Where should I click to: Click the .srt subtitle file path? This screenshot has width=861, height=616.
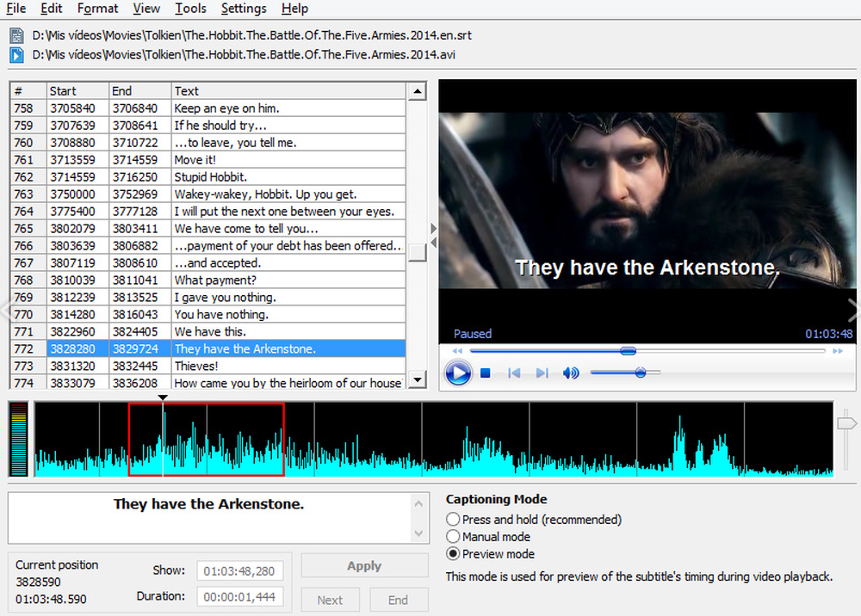coord(251,35)
